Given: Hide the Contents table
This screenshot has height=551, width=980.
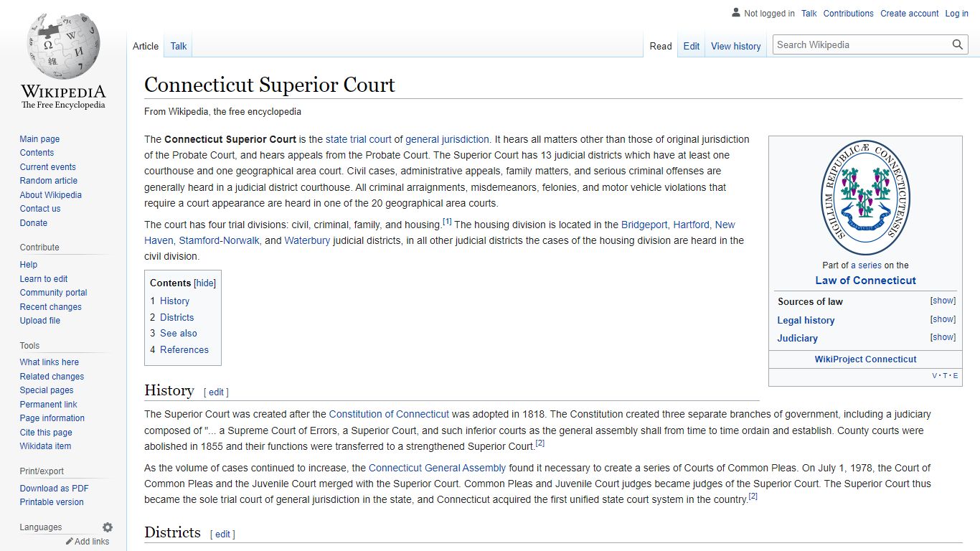Looking at the screenshot, I should [205, 283].
